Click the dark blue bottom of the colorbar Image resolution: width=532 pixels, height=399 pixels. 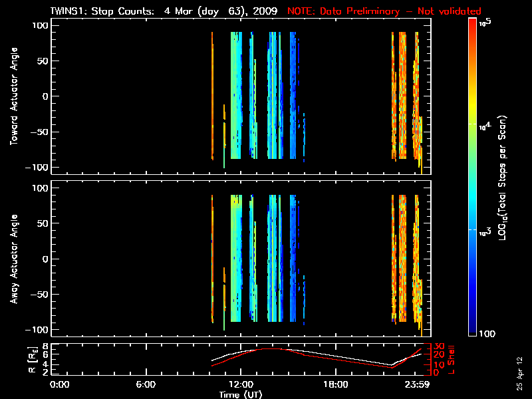(472, 332)
